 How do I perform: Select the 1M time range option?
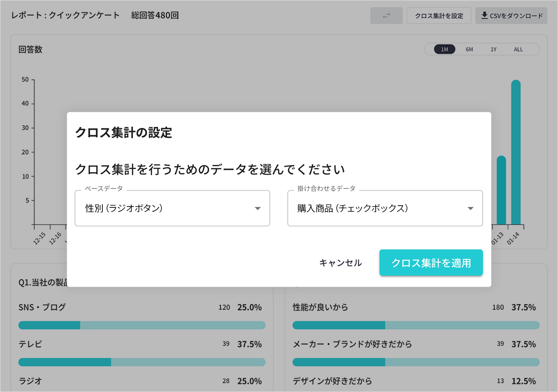tap(444, 49)
